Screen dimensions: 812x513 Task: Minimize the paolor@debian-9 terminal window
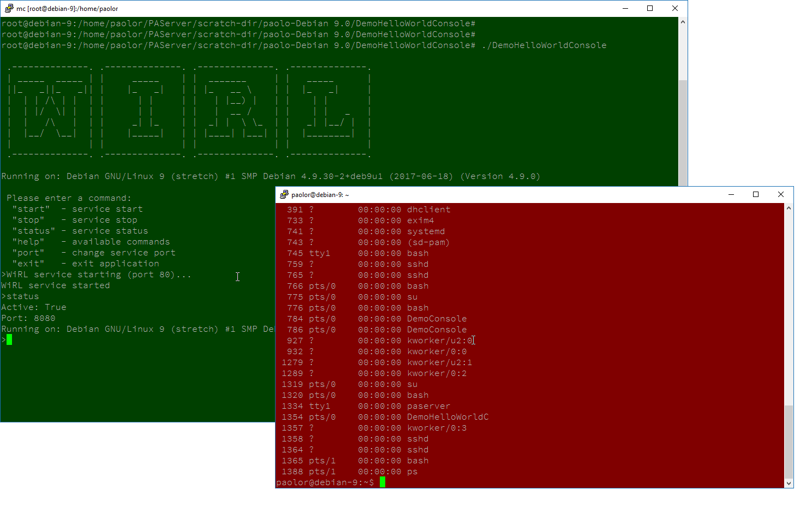click(x=731, y=194)
